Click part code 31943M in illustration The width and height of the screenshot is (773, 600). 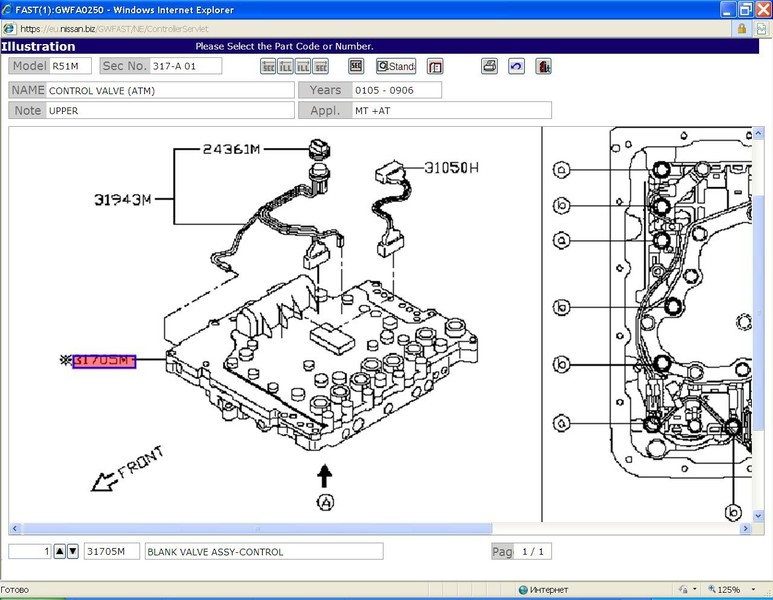[122, 199]
